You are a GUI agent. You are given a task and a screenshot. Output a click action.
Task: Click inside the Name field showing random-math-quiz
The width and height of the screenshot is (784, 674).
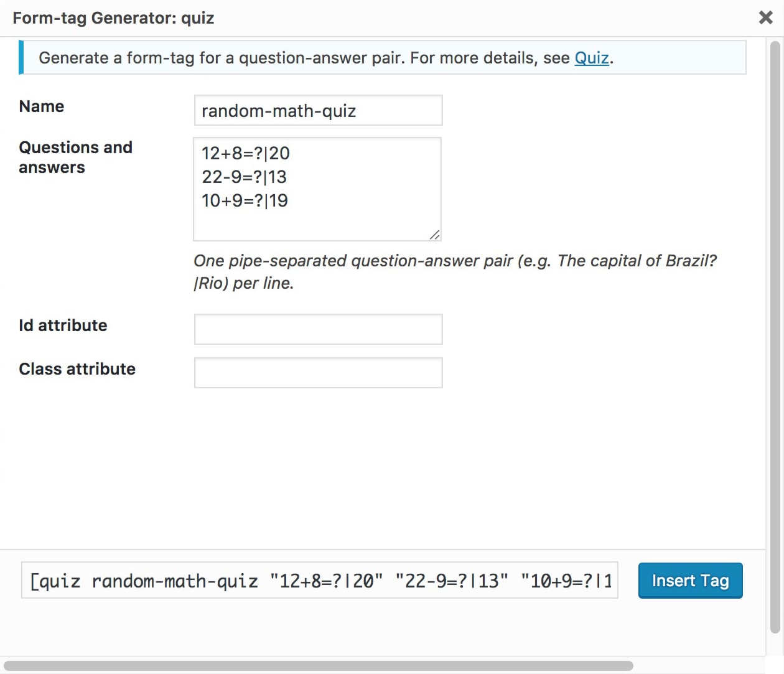tap(317, 110)
